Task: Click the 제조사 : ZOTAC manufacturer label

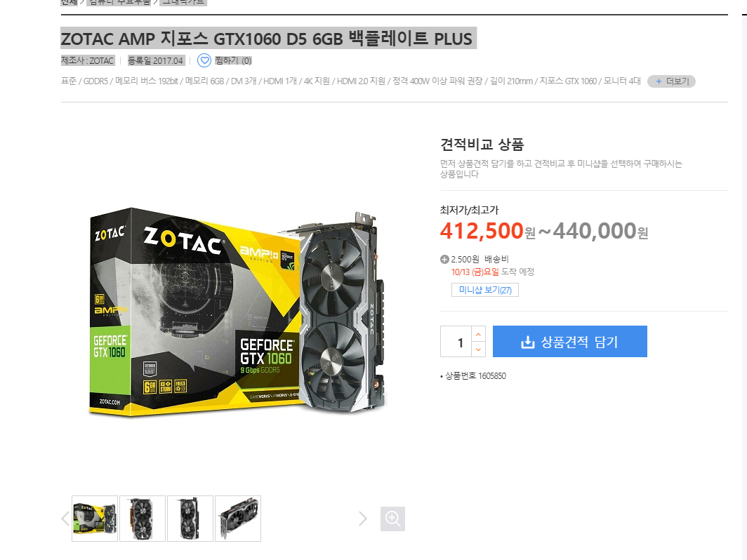Action: pos(88,60)
